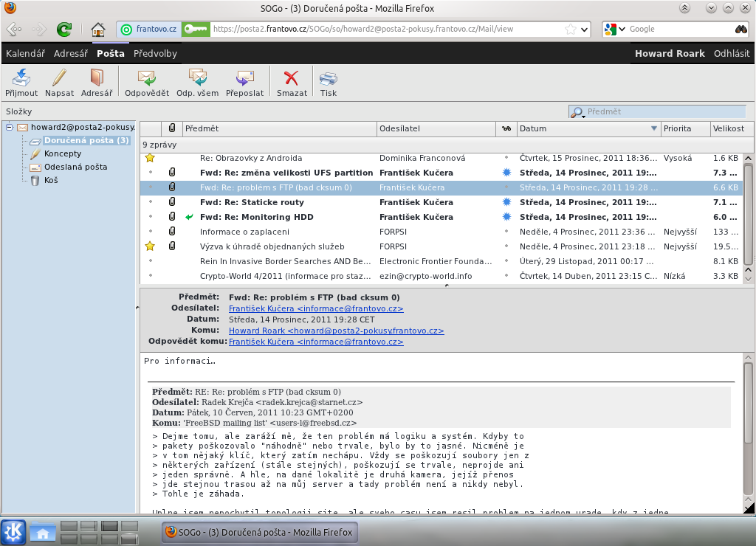Toggle star flag on Obrazovky z Androida message
Viewport: 756px width, 546px height.
click(150, 158)
